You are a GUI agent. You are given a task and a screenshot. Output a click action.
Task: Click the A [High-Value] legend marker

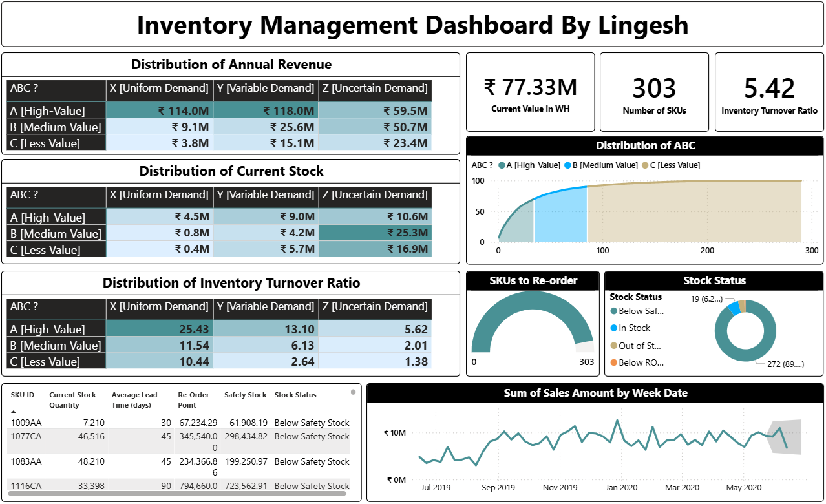point(502,165)
